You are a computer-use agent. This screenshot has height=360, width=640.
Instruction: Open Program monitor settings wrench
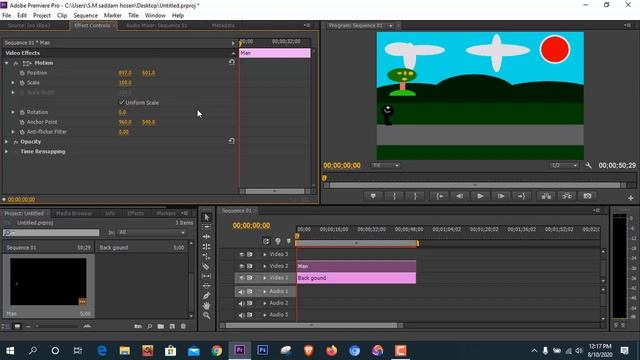click(x=588, y=165)
